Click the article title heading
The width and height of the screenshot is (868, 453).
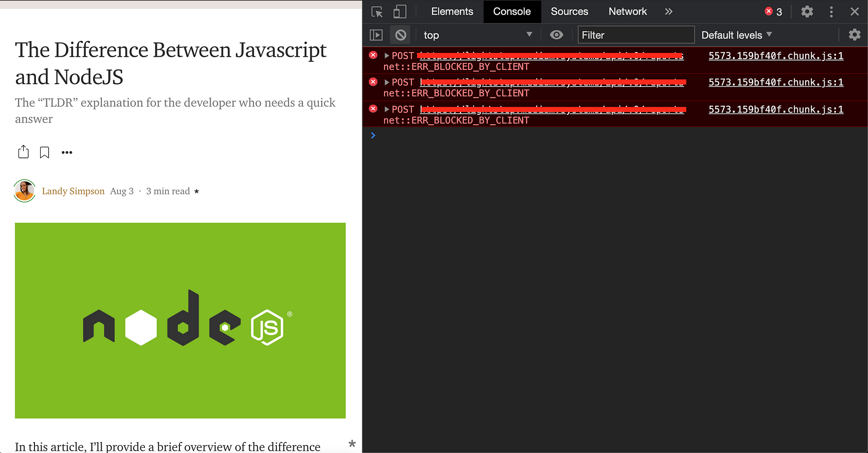tap(170, 63)
